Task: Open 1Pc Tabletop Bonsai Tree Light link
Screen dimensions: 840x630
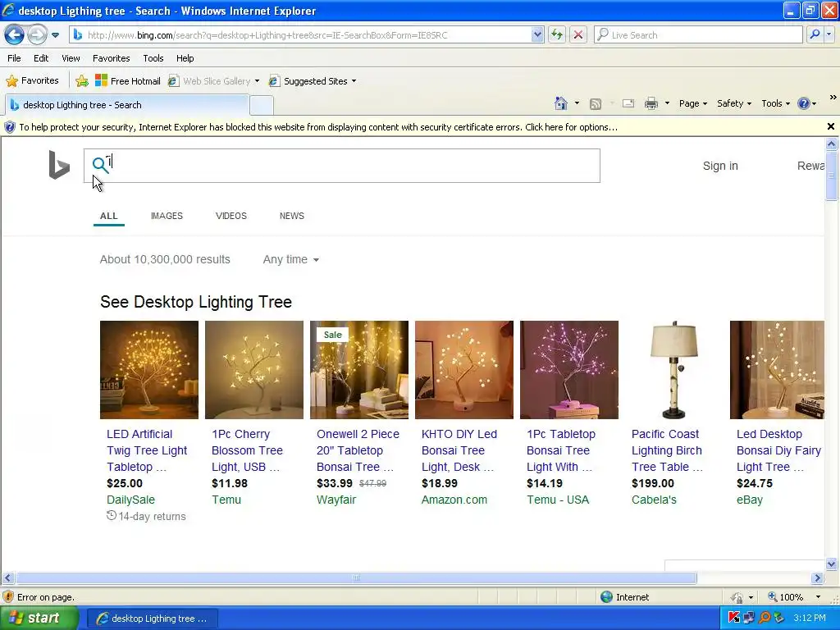Action: (561, 450)
